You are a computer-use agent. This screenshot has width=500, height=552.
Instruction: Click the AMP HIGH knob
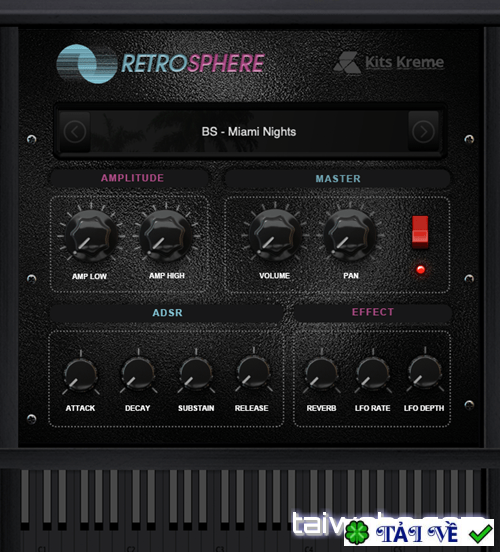(166, 236)
